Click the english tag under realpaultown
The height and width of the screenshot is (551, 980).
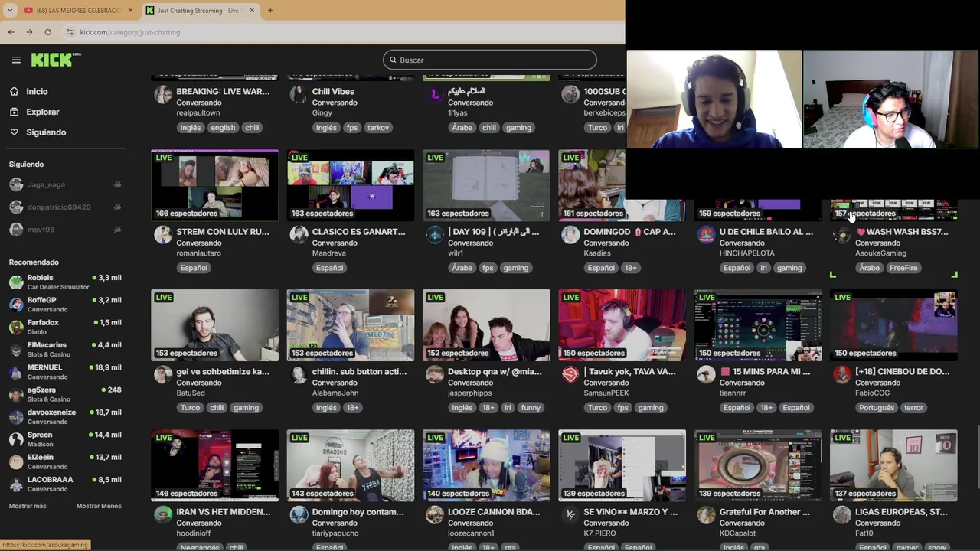(x=223, y=128)
